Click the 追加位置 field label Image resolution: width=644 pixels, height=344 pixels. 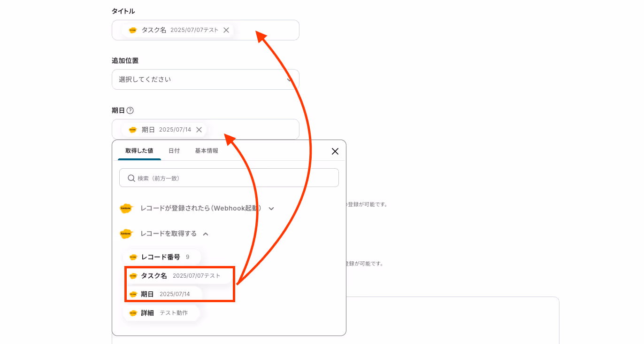125,61
